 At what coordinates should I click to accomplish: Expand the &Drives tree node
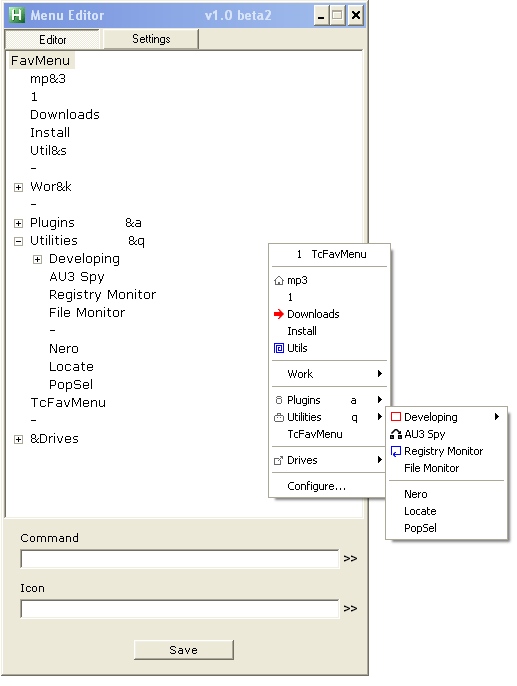coord(18,440)
